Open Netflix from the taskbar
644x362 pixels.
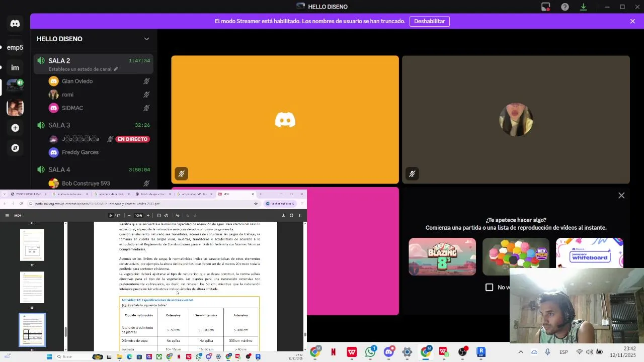(333, 352)
